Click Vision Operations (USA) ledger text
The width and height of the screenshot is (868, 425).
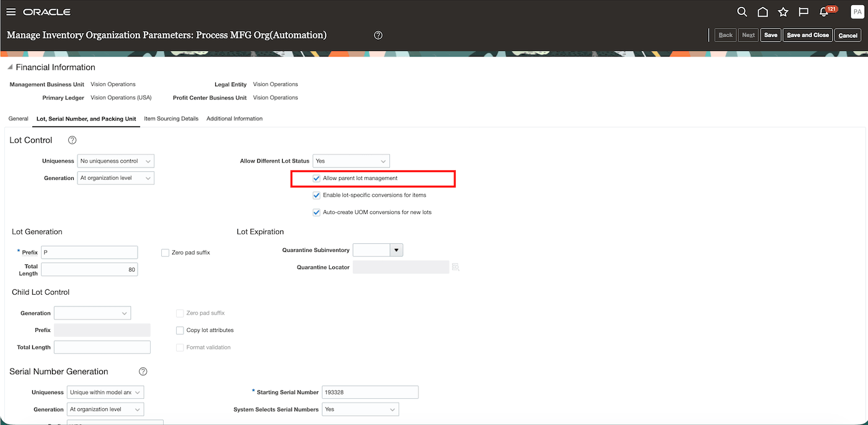(x=121, y=97)
